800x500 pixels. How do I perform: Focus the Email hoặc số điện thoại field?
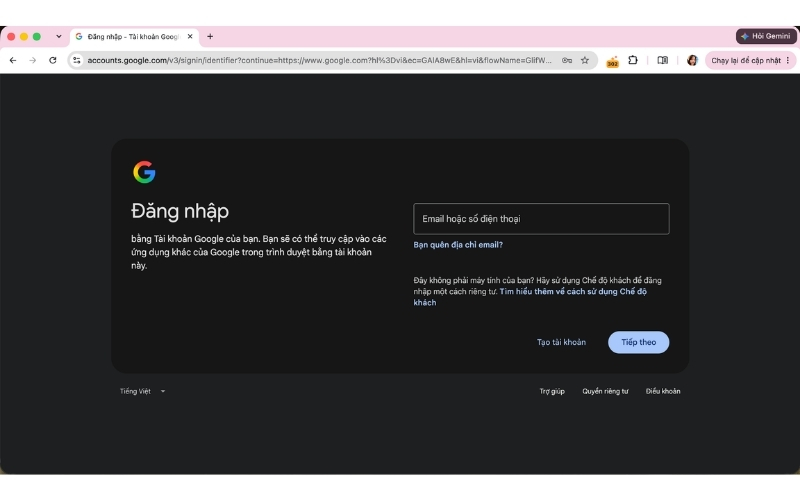click(x=541, y=219)
